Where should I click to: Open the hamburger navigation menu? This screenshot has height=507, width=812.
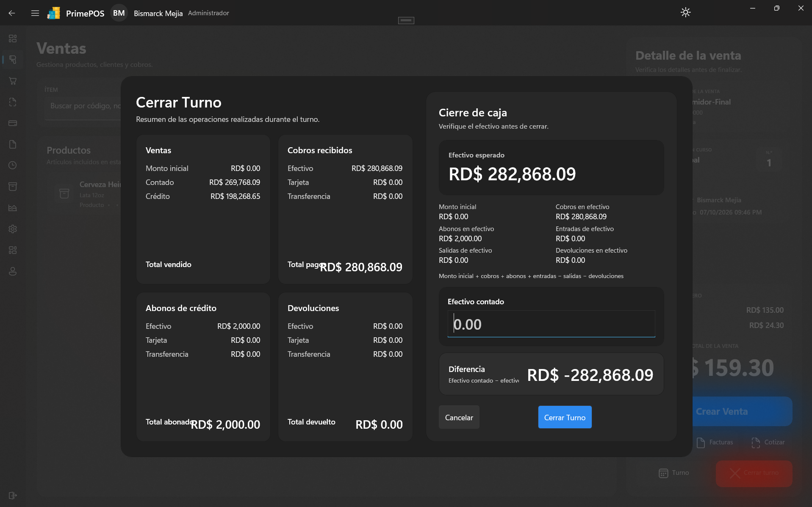pyautogui.click(x=35, y=13)
